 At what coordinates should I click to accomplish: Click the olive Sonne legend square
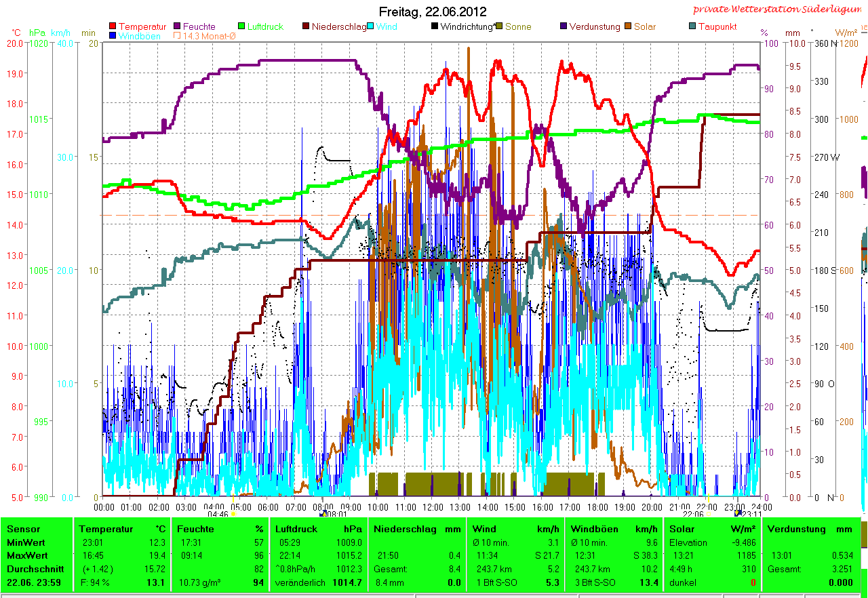[x=499, y=27]
